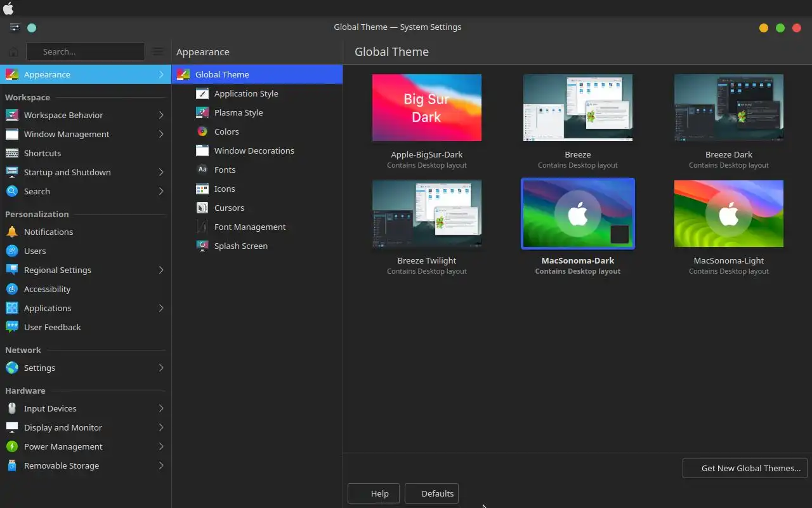812x508 pixels.
Task: Click the Shortcuts keyboard icon
Action: tap(11, 153)
